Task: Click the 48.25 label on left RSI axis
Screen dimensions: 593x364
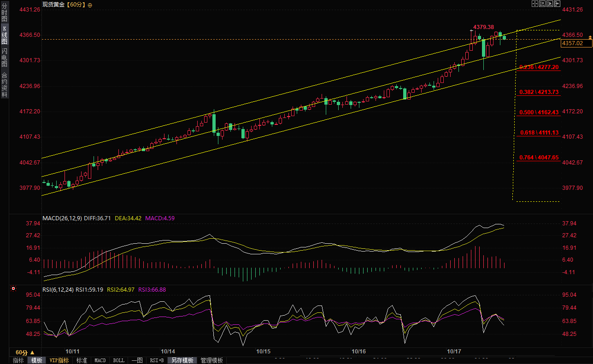Action: pyautogui.click(x=33, y=334)
